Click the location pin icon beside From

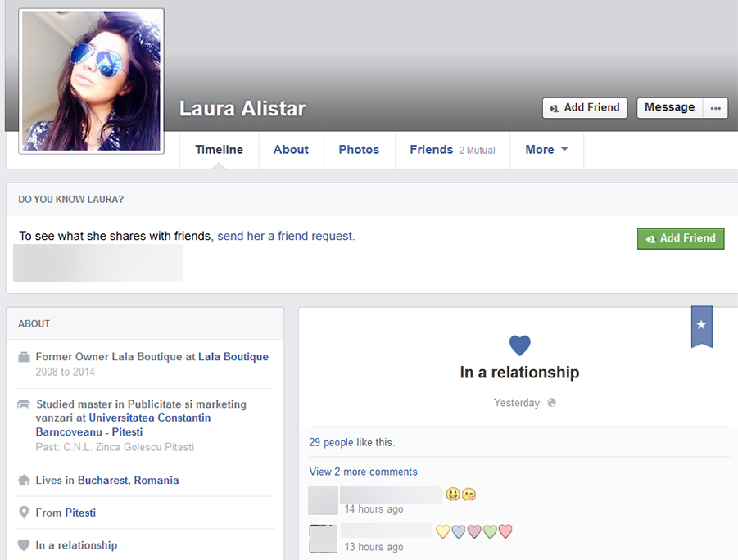click(24, 513)
